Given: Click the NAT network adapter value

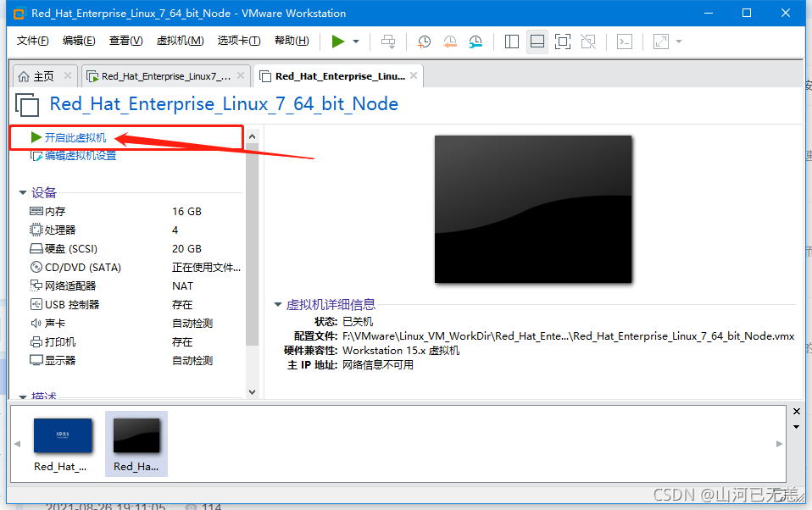Looking at the screenshot, I should [x=182, y=285].
